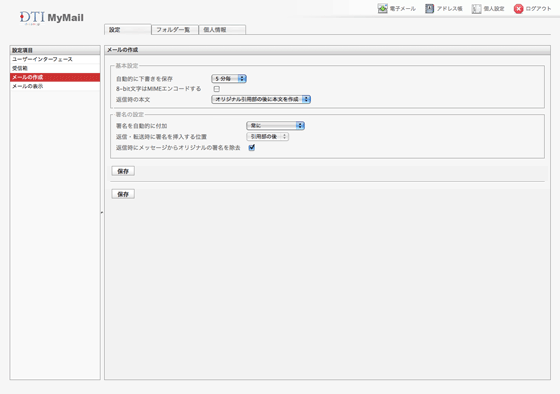560x394 pixels.
Task: Open the 電子メール mail icon
Action: coord(382,9)
